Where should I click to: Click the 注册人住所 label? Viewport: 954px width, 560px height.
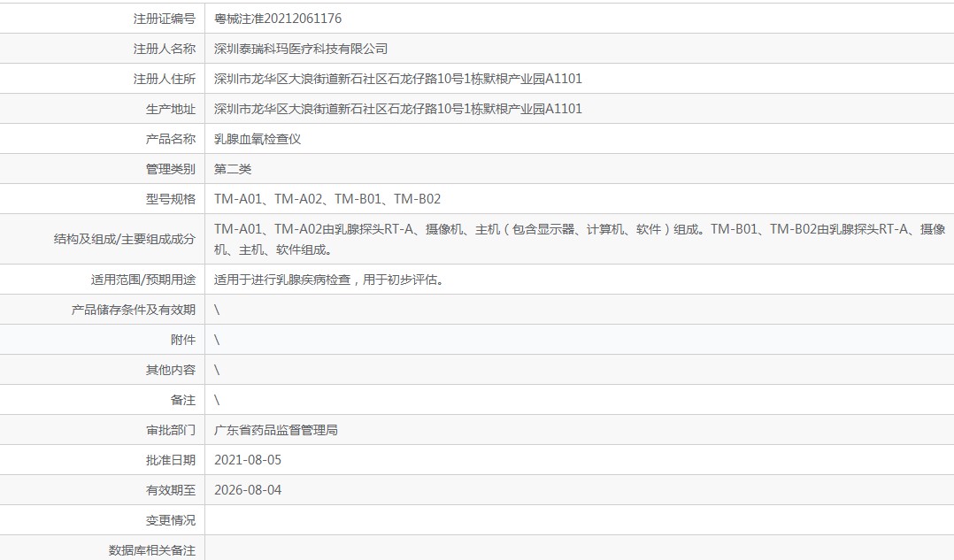click(165, 79)
